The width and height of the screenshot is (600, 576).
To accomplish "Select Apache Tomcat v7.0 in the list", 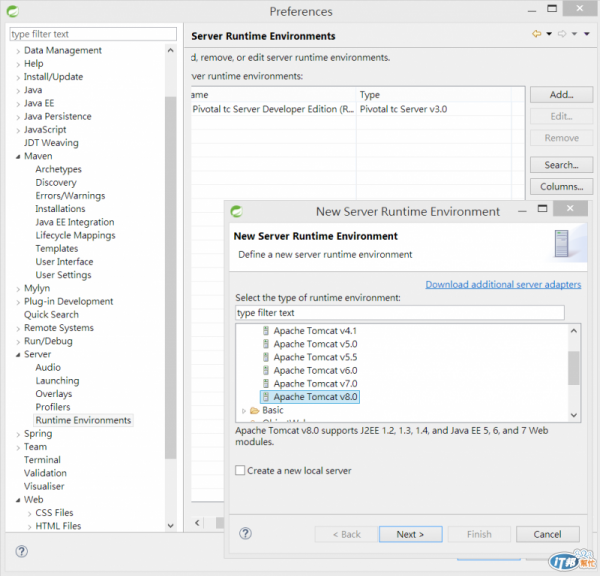I will click(x=315, y=383).
